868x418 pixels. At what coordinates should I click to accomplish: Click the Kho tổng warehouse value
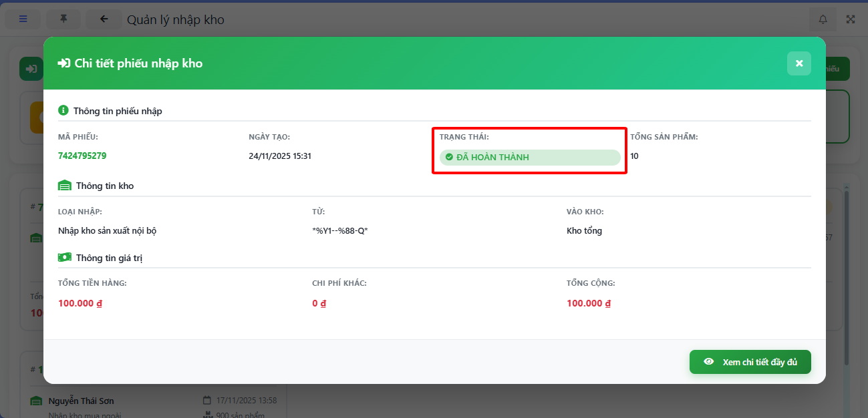pyautogui.click(x=584, y=231)
